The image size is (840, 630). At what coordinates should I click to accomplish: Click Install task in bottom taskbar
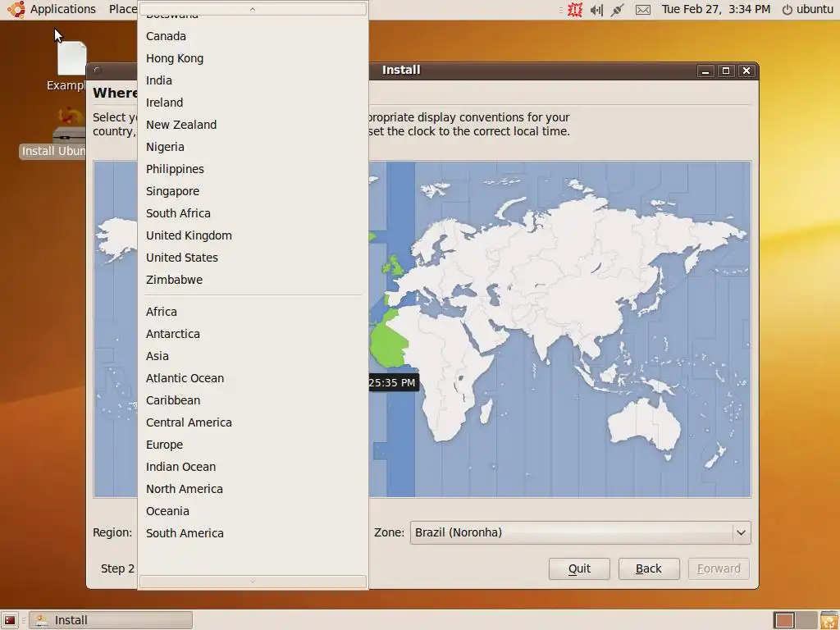tap(111, 620)
